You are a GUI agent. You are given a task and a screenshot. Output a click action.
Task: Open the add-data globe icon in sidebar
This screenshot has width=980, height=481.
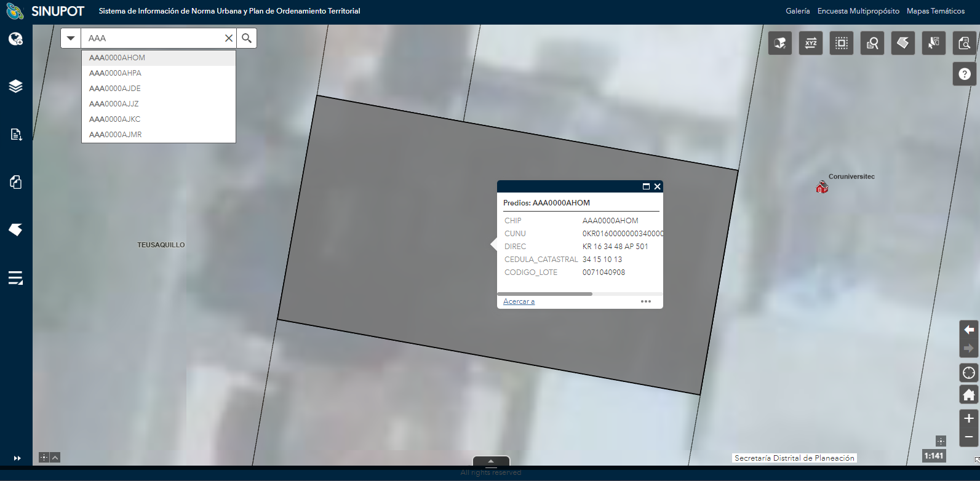click(x=15, y=39)
